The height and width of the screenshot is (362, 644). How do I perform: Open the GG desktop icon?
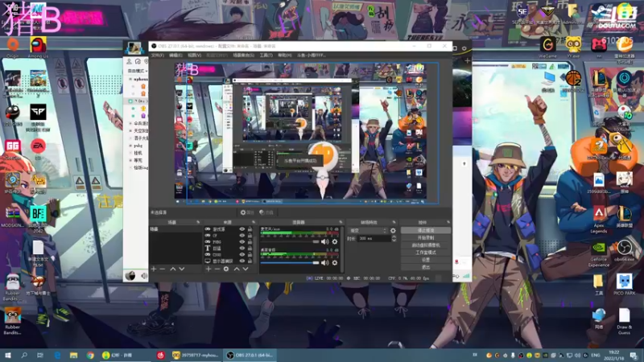pos(13,150)
